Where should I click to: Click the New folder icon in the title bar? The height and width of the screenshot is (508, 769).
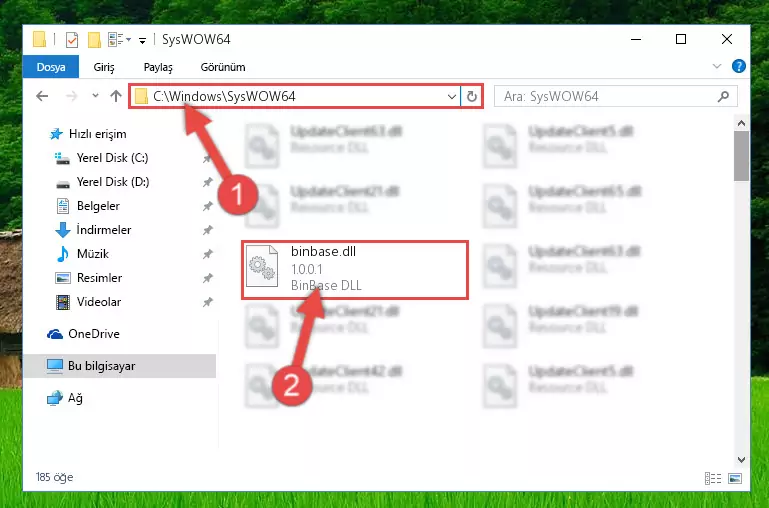94,40
